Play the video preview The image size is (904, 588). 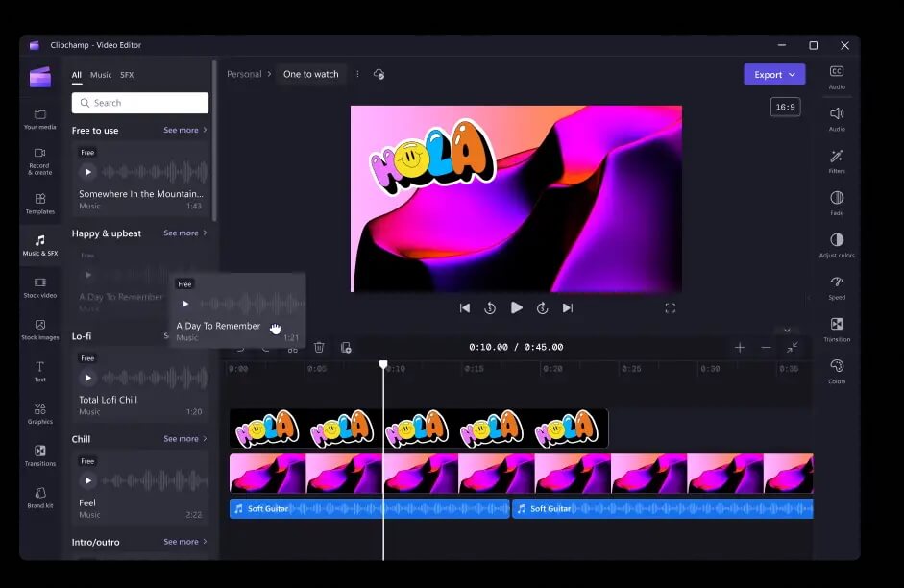(x=517, y=307)
